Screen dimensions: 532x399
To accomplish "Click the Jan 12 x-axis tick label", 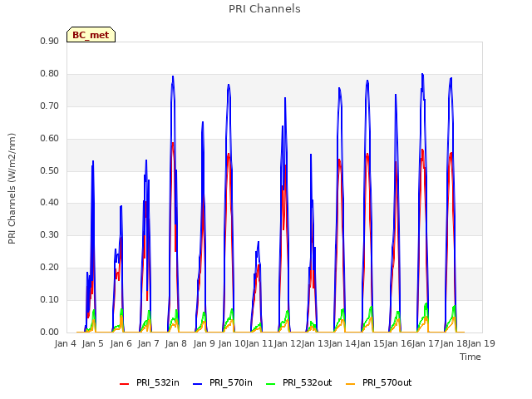I will point(288,343).
